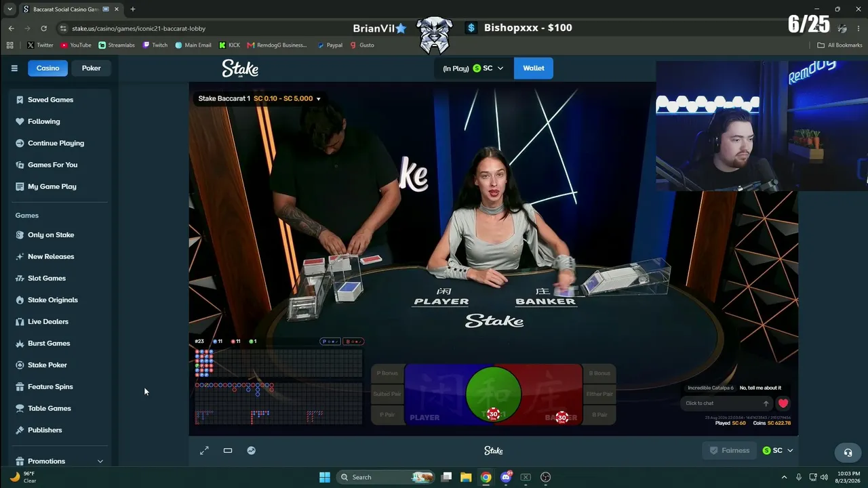868x488 pixels.
Task: Click the Stake logo in the header
Action: (240, 68)
